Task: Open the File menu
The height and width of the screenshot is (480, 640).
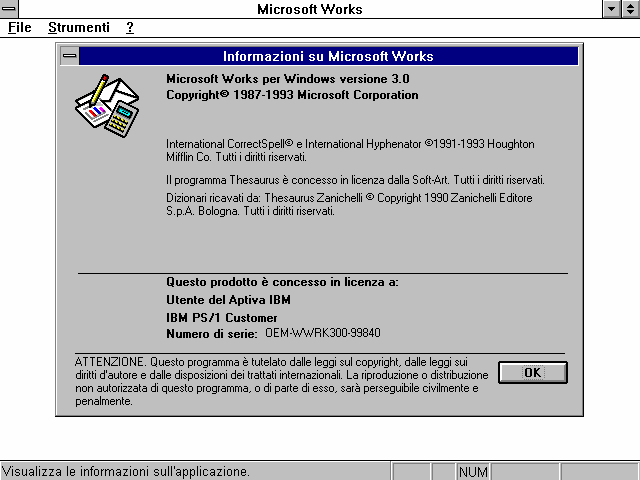Action: (x=20, y=27)
